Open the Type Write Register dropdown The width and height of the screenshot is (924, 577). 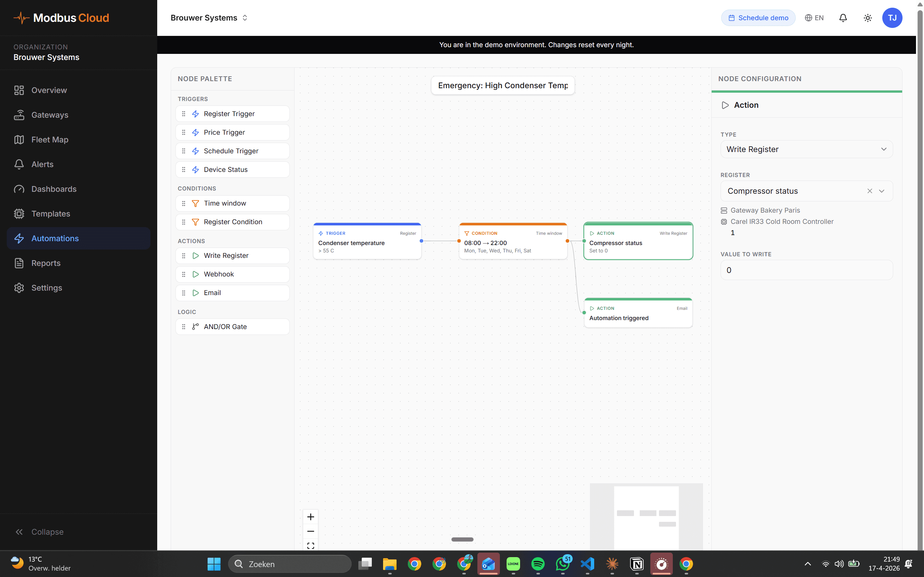[x=806, y=149]
